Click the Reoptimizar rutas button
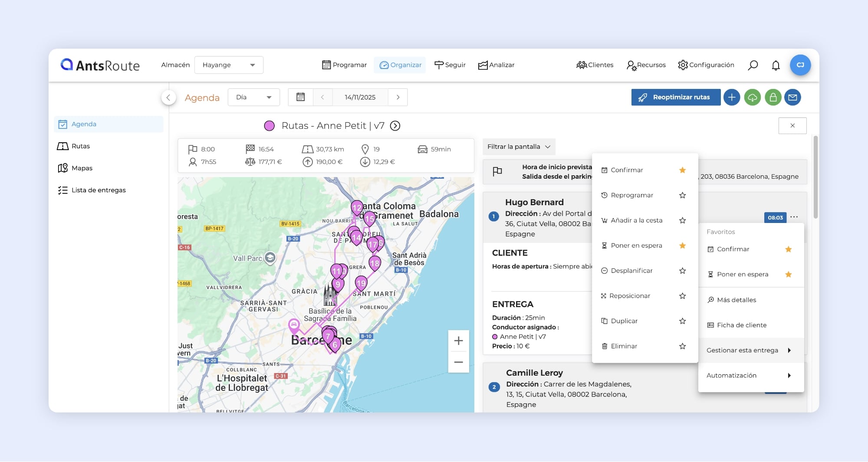This screenshot has width=868, height=462. (676, 97)
